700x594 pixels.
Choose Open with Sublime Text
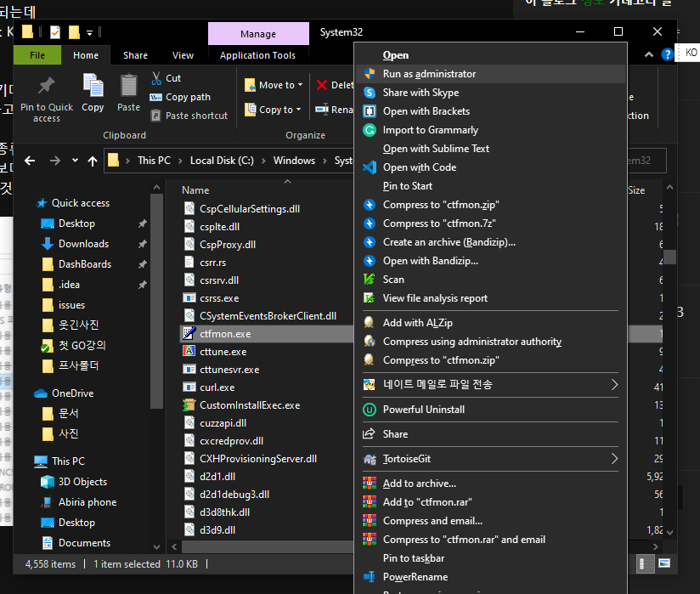pos(492,149)
